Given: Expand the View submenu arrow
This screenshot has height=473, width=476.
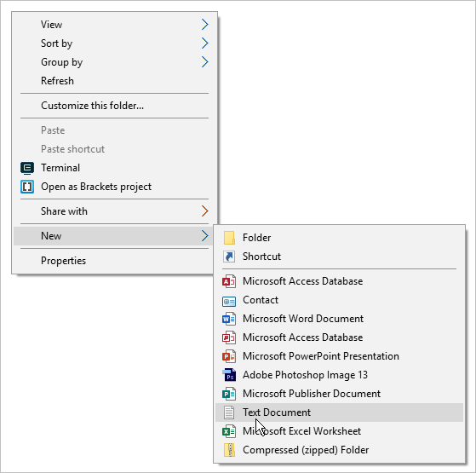Looking at the screenshot, I should tap(205, 25).
